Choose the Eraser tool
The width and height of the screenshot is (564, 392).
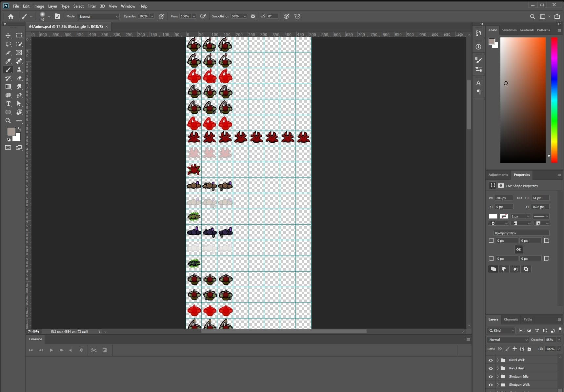(x=19, y=78)
